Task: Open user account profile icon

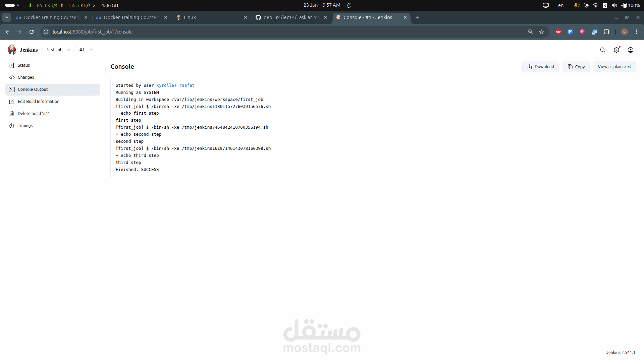Action: (x=631, y=50)
